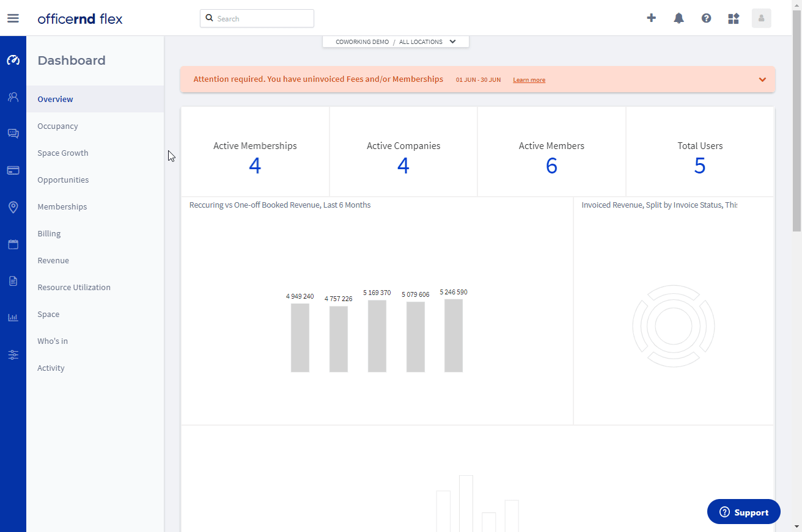This screenshot has height=532, width=802.
Task: Open the notifications bell icon
Action: pos(679,18)
